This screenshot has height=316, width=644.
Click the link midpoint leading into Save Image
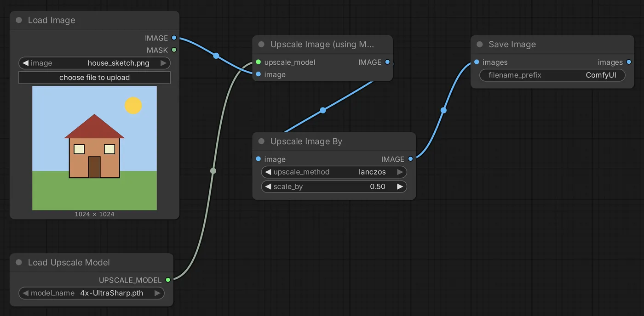click(x=443, y=110)
